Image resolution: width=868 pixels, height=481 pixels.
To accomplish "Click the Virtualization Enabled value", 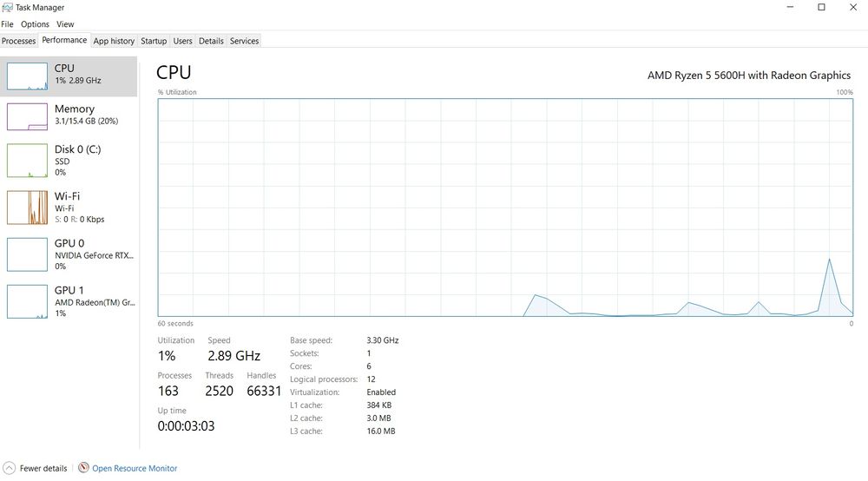I will (x=381, y=392).
